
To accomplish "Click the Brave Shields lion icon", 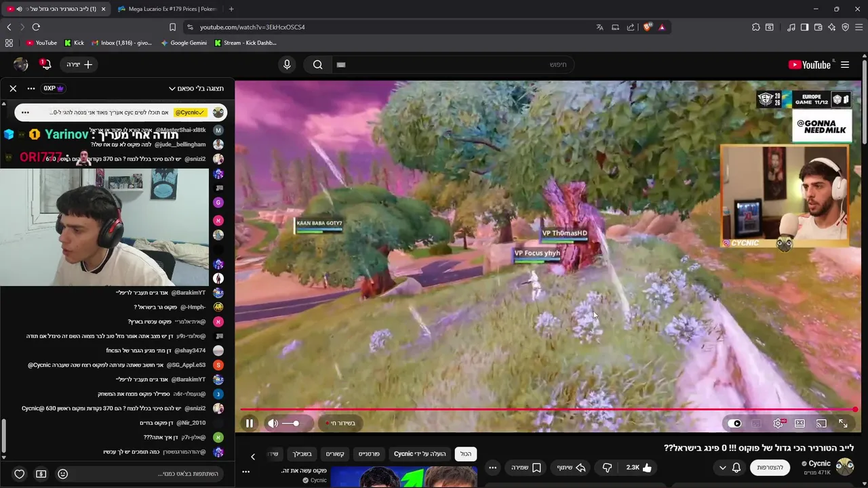I will 648,27.
